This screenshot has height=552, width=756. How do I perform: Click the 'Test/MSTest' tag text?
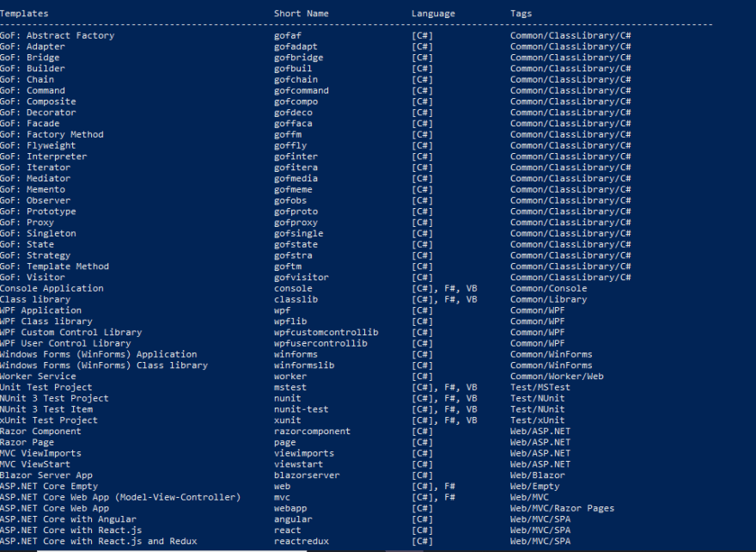coord(540,388)
